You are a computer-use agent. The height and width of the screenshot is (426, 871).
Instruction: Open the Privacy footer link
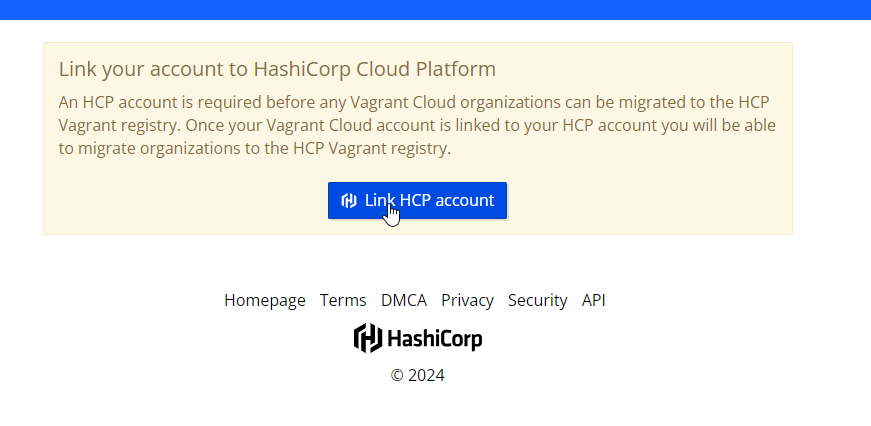coord(467,300)
